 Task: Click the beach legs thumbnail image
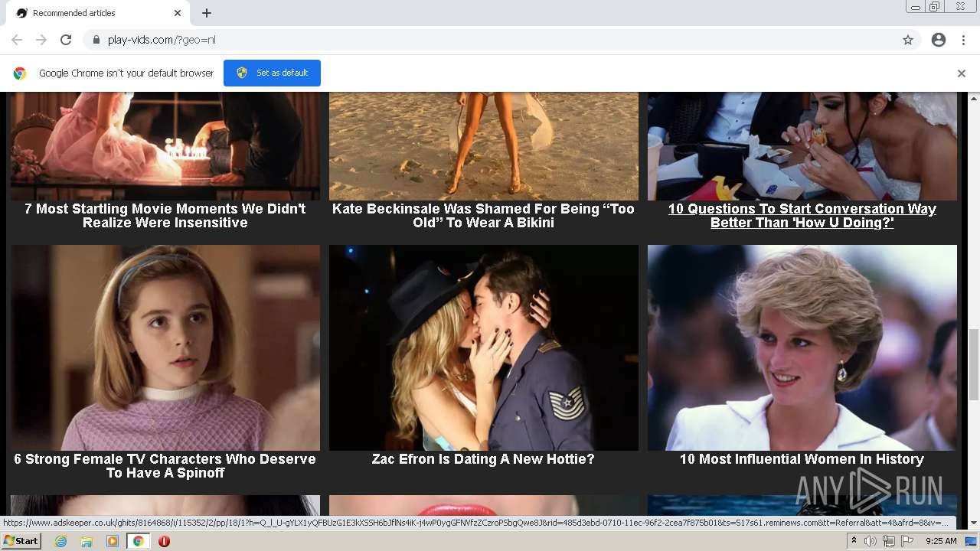[x=484, y=146]
